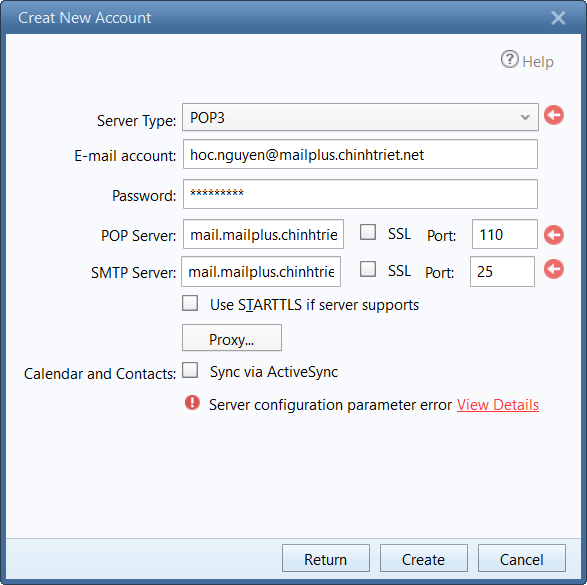Open the Server Type POP3 dropdown
The width and height of the screenshot is (587, 585).
(x=360, y=117)
